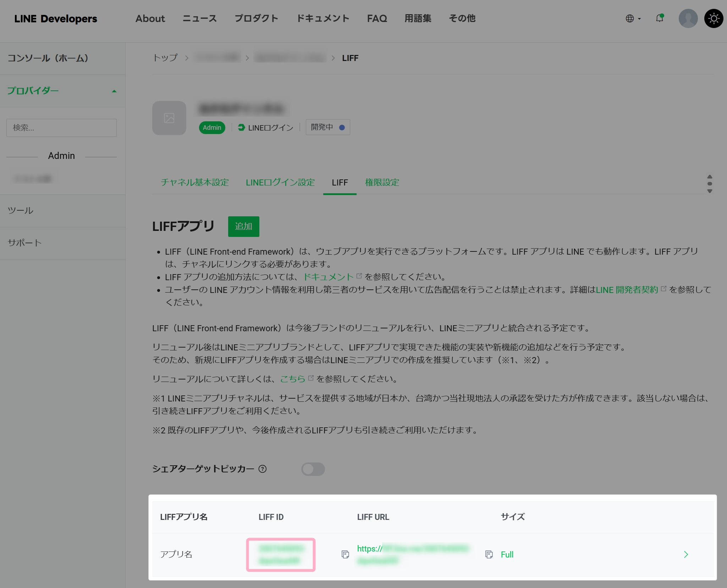Click the トップ breadcrumb link
727x588 pixels.
point(165,58)
